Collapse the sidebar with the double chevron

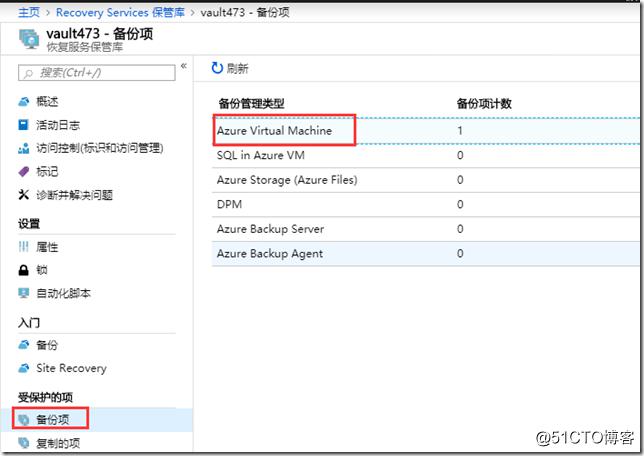click(x=184, y=66)
